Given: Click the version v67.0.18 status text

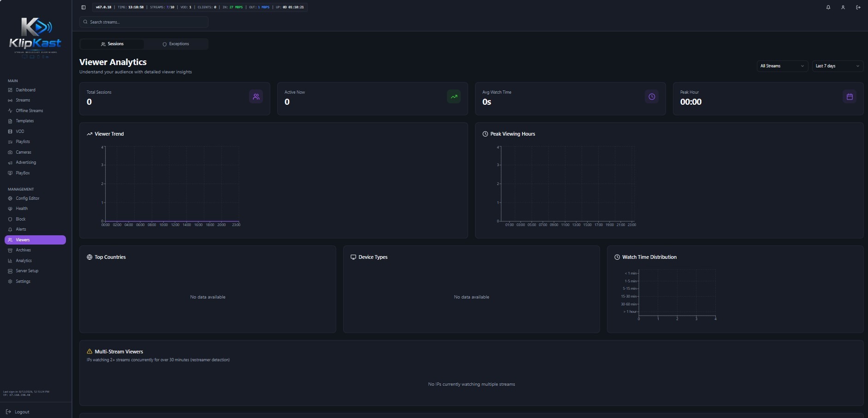Looking at the screenshot, I should (x=103, y=7).
